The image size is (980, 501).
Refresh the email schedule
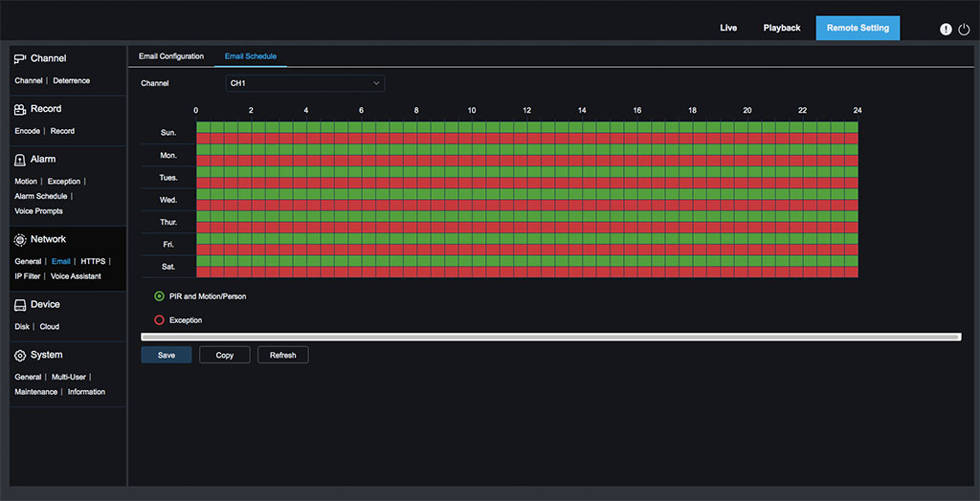(x=282, y=355)
